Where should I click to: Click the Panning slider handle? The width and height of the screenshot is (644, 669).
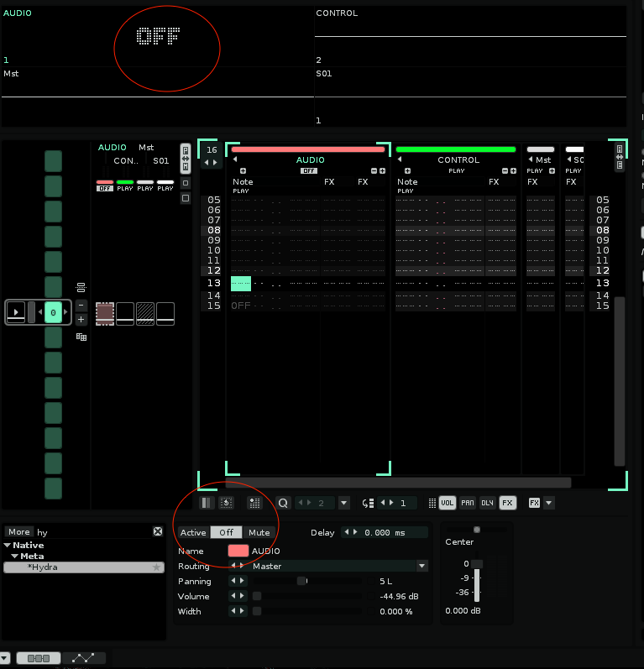pyautogui.click(x=301, y=581)
